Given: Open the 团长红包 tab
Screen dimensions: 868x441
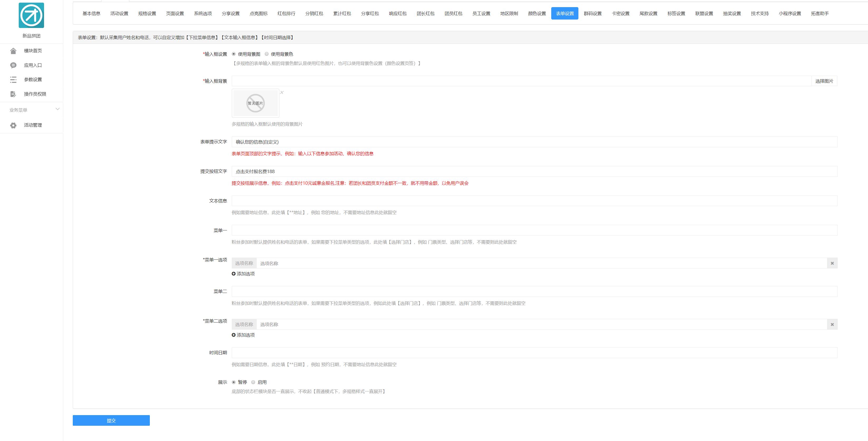Looking at the screenshot, I should (426, 13).
